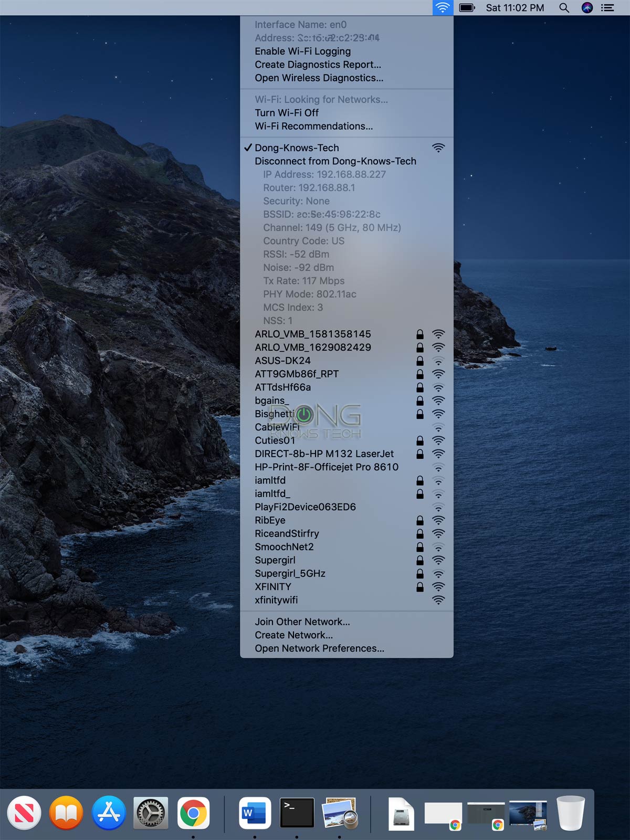Screen dimensions: 630x840
Task: Join the SmoochNet2 network
Action: tap(346, 547)
